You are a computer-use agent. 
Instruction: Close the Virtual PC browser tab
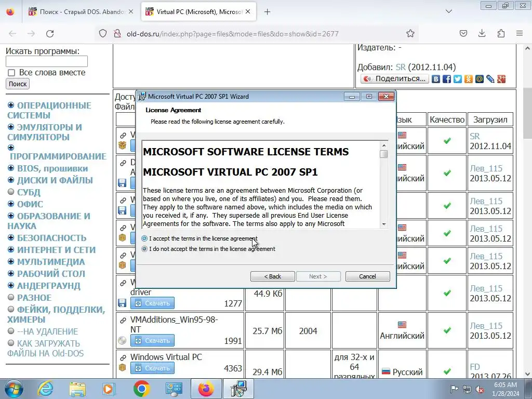pos(248,12)
